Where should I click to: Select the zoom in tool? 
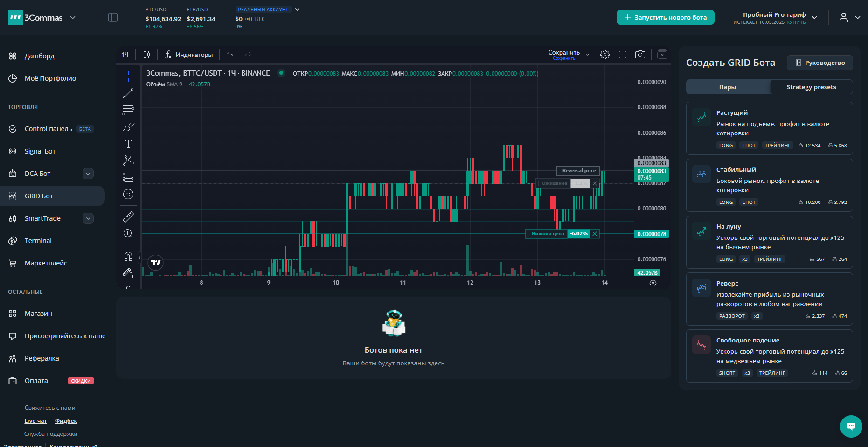(x=128, y=233)
